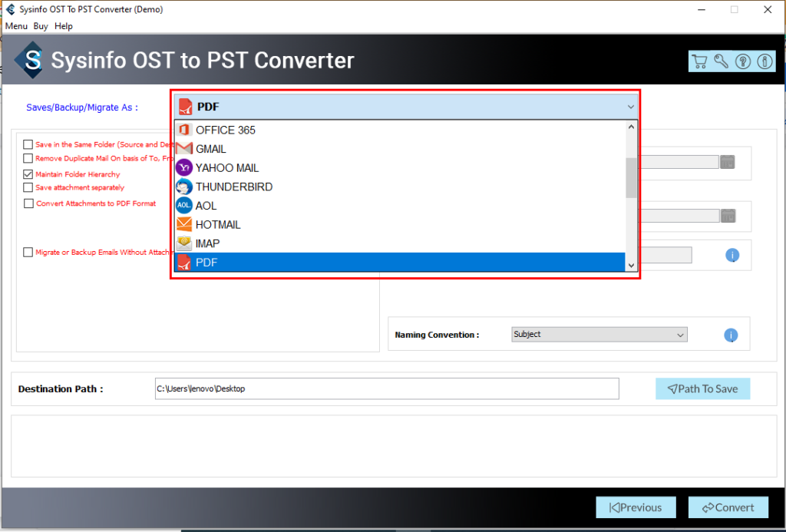
Task: Click the Path To Save button
Action: 703,388
